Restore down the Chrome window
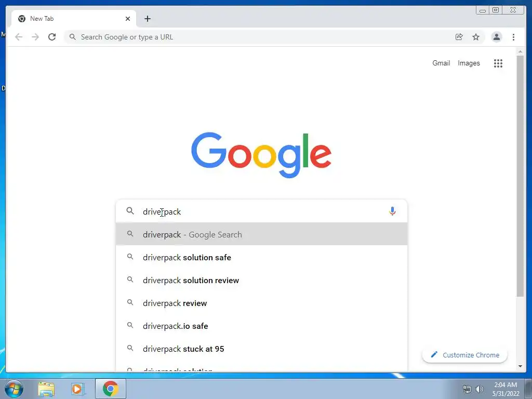This screenshot has width=532, height=399. (x=496, y=10)
